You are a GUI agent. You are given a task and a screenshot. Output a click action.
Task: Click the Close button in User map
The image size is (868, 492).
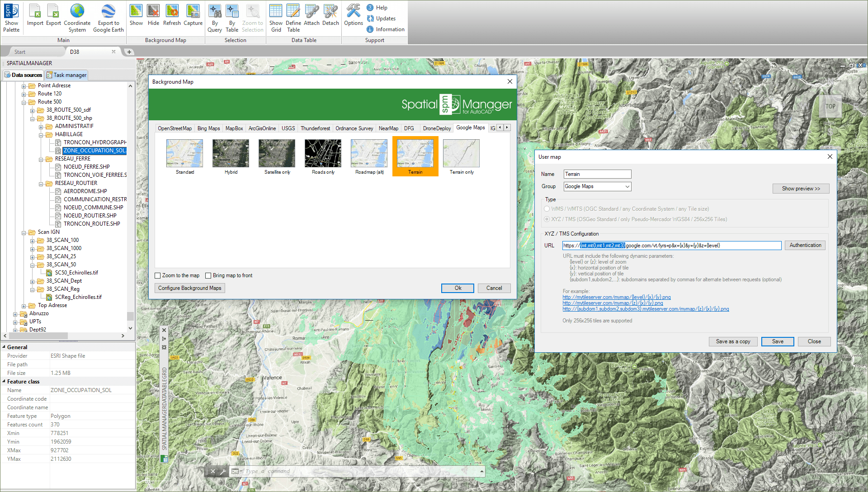814,341
